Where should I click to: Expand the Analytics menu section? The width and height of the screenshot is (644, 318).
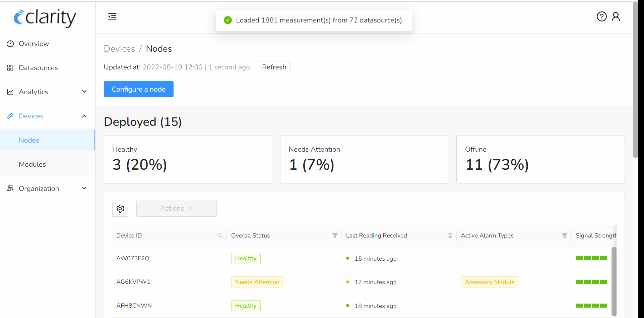47,92
